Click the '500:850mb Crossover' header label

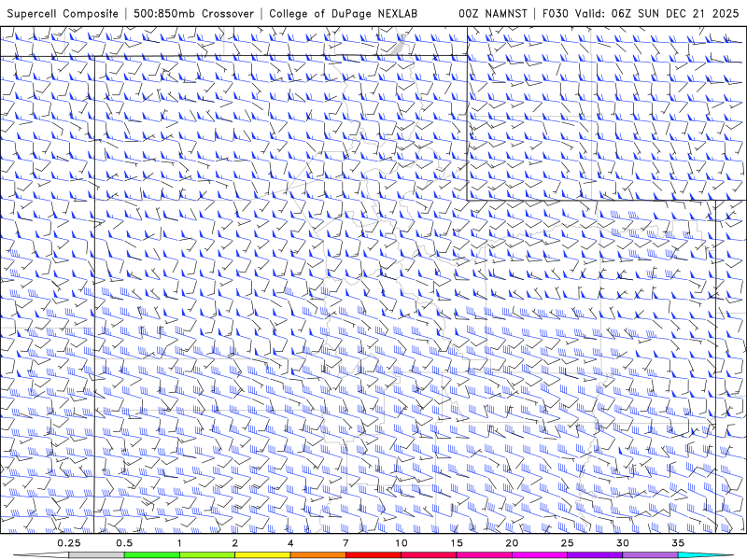194,13
